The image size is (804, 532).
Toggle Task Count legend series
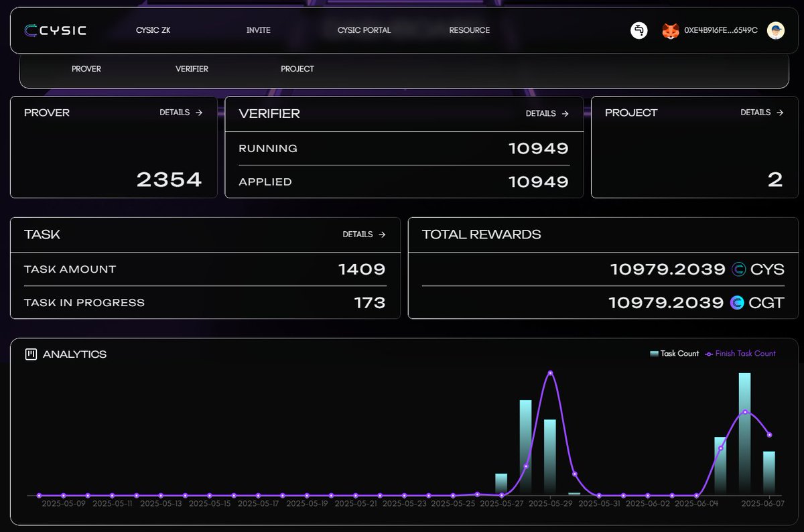[x=674, y=353]
